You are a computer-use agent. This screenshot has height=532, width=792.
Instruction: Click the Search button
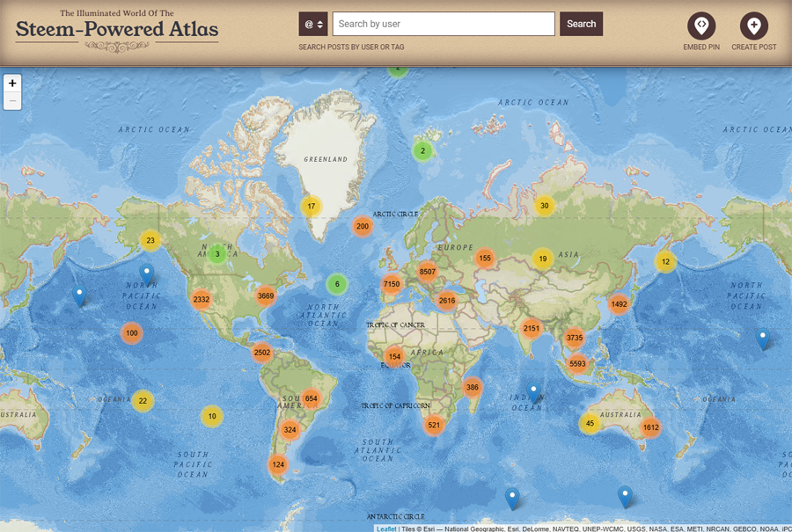click(x=581, y=24)
